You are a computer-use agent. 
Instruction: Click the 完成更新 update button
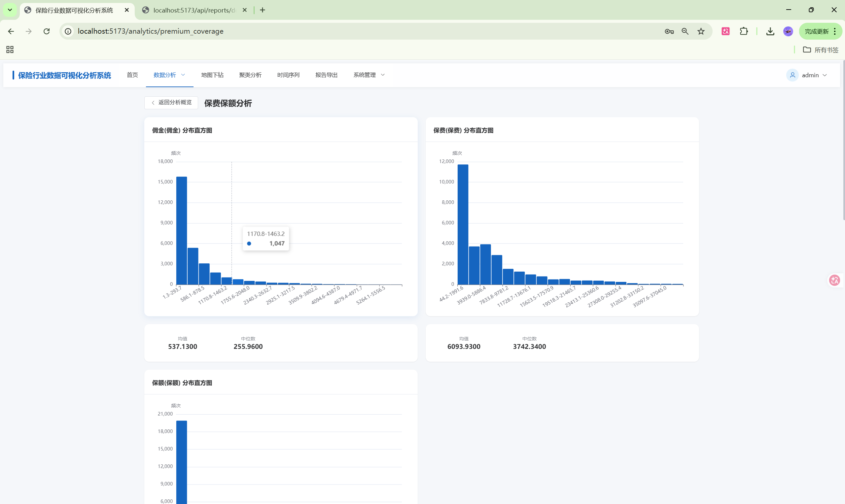coord(817,31)
